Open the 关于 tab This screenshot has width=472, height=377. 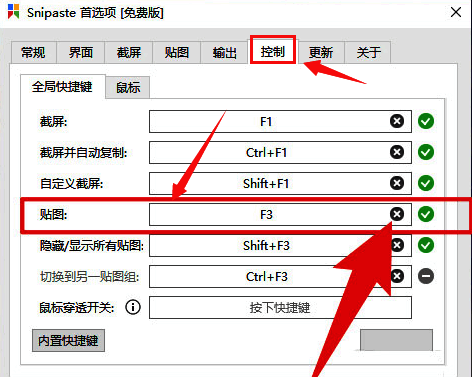point(368,52)
